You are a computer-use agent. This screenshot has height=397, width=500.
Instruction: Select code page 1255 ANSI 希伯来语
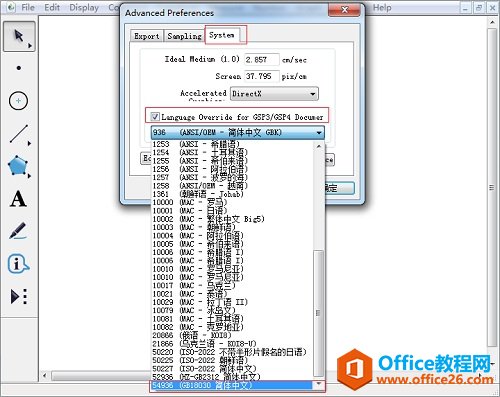(x=232, y=161)
